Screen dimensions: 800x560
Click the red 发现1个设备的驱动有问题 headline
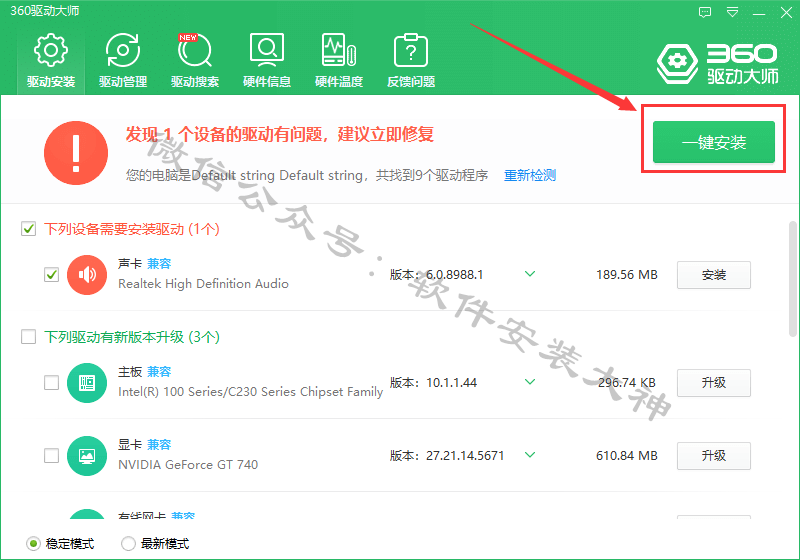point(280,135)
